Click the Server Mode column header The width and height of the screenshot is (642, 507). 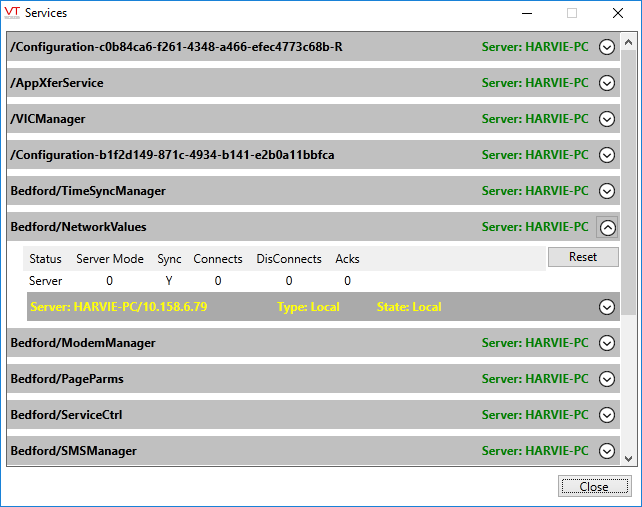pos(110,259)
